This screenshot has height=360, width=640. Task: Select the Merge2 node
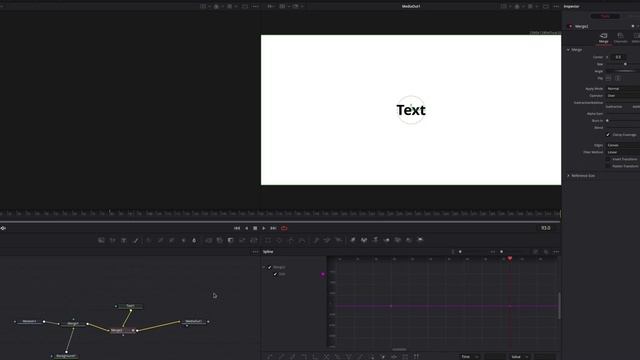pos(122,330)
